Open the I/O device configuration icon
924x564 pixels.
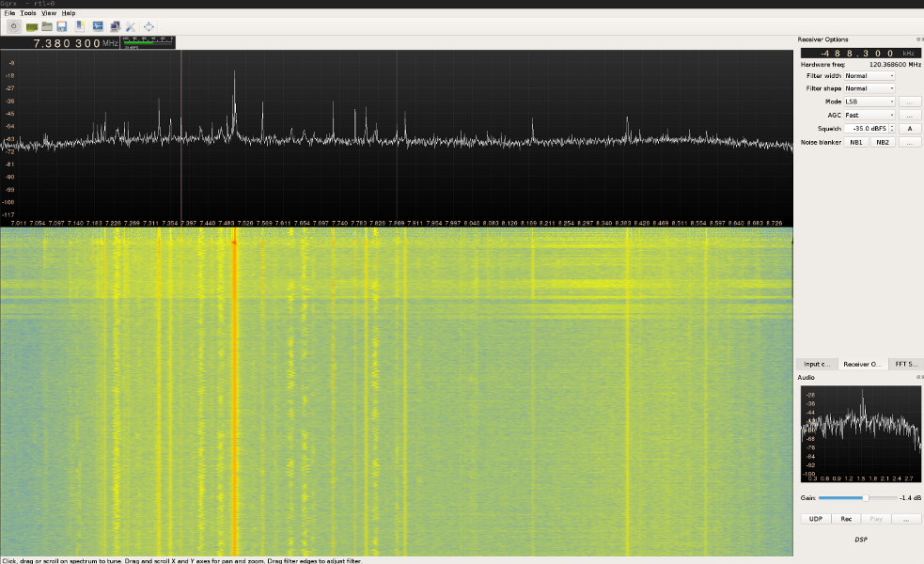point(32,26)
